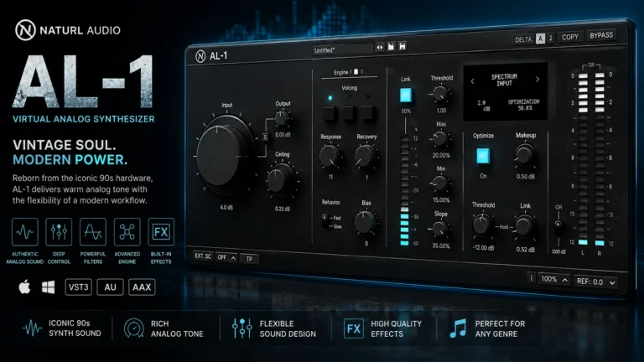Flip the Behavior Fast/Slow switch
The width and height of the screenshot is (644, 362).
pos(325,221)
